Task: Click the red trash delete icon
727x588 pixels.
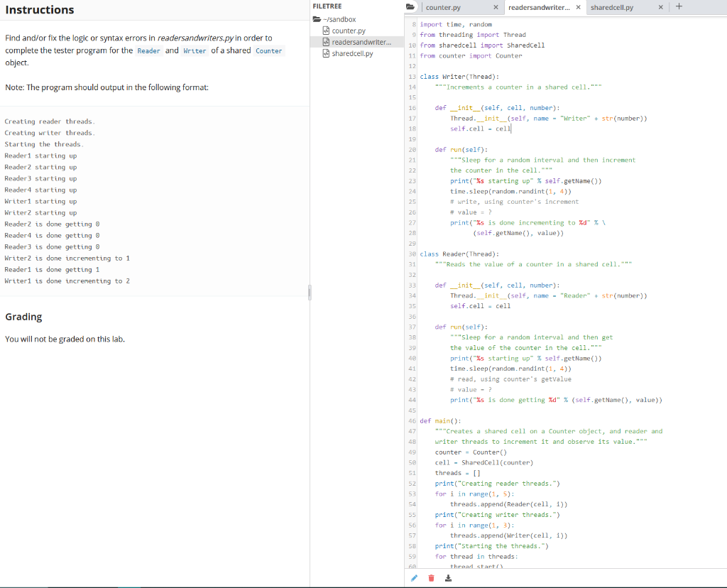Action: [431, 578]
